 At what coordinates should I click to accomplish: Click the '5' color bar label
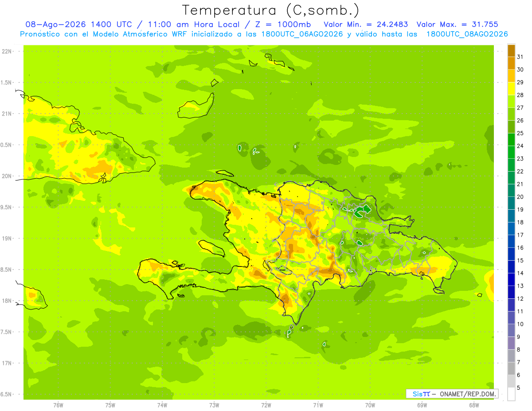[x=519, y=388]
